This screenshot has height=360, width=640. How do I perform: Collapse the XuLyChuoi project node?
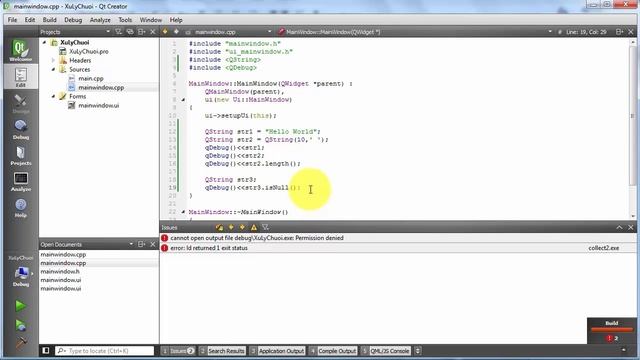click(44, 42)
